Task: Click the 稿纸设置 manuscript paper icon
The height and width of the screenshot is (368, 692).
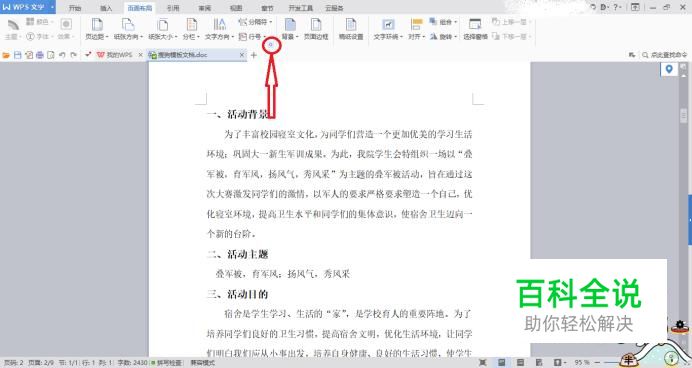Action: point(351,24)
